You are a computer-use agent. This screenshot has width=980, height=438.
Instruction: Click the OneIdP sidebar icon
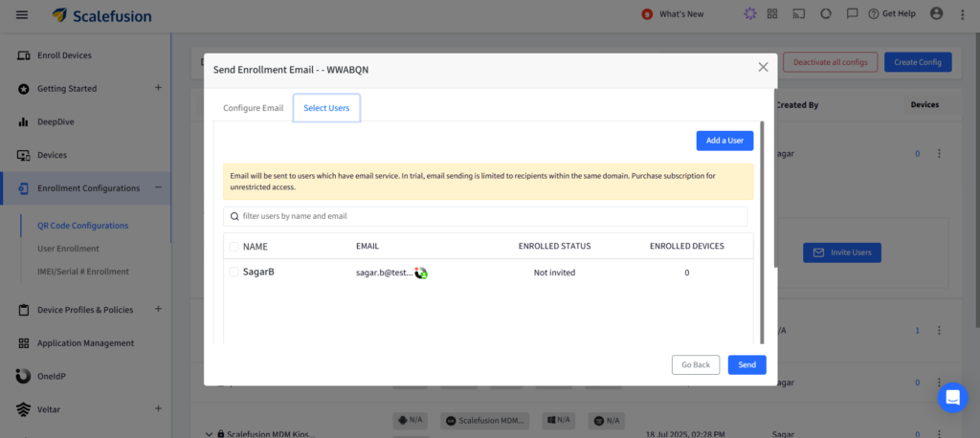pos(23,376)
